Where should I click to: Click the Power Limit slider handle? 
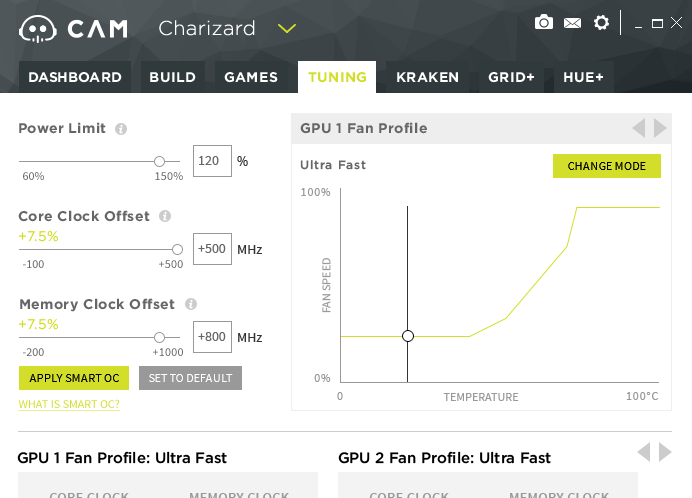pos(159,161)
